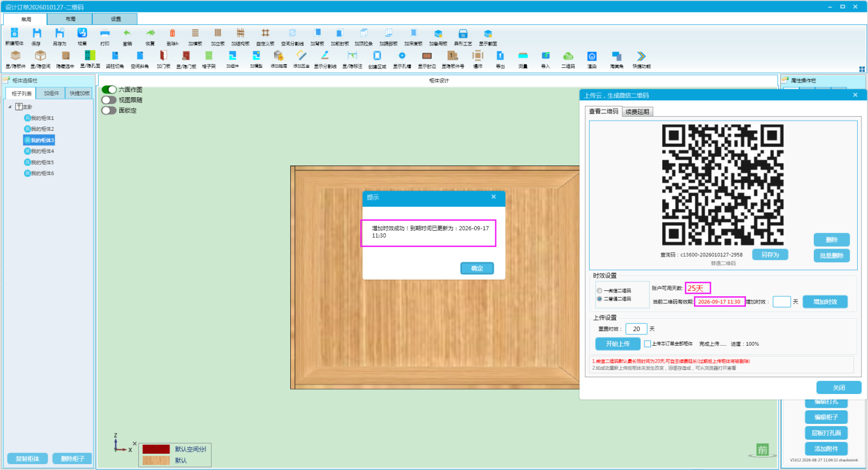Switch to the 常用 ribbon tab
The image size is (868, 470).
25,19
